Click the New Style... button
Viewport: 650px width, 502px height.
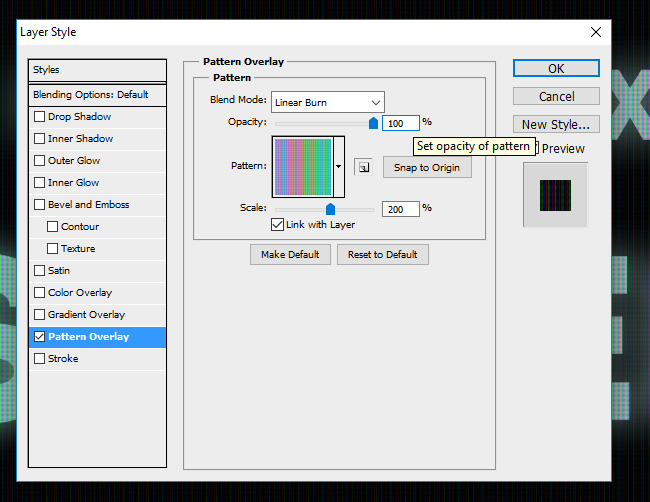(556, 124)
